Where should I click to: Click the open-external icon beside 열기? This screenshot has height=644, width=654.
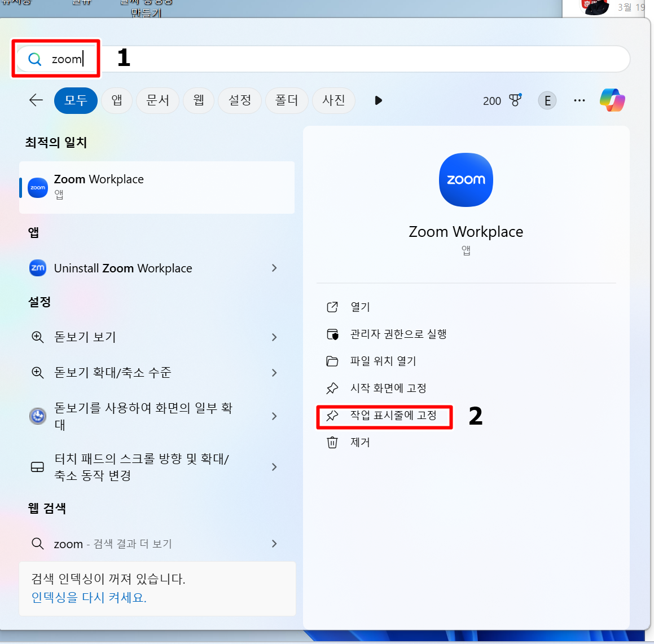point(332,307)
